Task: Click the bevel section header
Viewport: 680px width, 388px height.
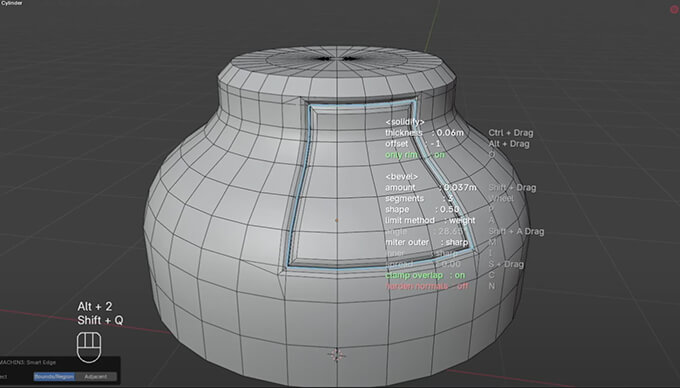Action: pos(401,176)
